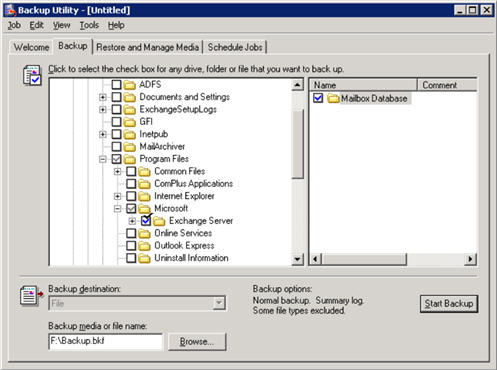
Task: Toggle the Microsoft folder checkbox
Action: click(x=131, y=209)
